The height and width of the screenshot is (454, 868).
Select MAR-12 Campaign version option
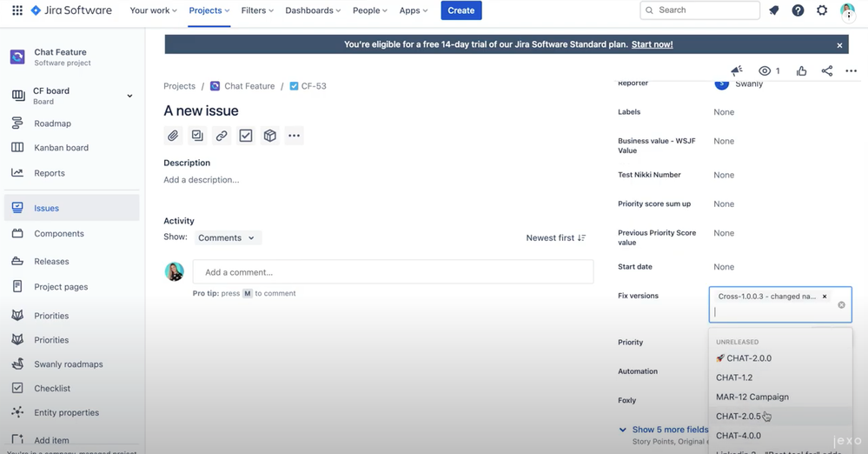click(x=780, y=397)
